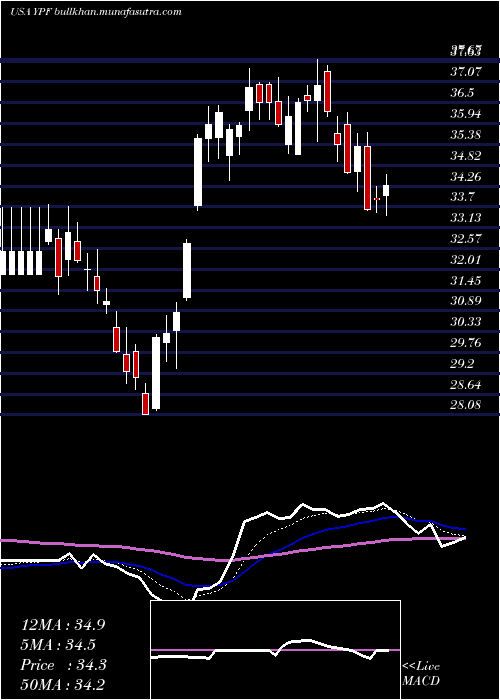Select the 33.13 price axis value
This screenshot has height=700, width=500.
pos(466,218)
